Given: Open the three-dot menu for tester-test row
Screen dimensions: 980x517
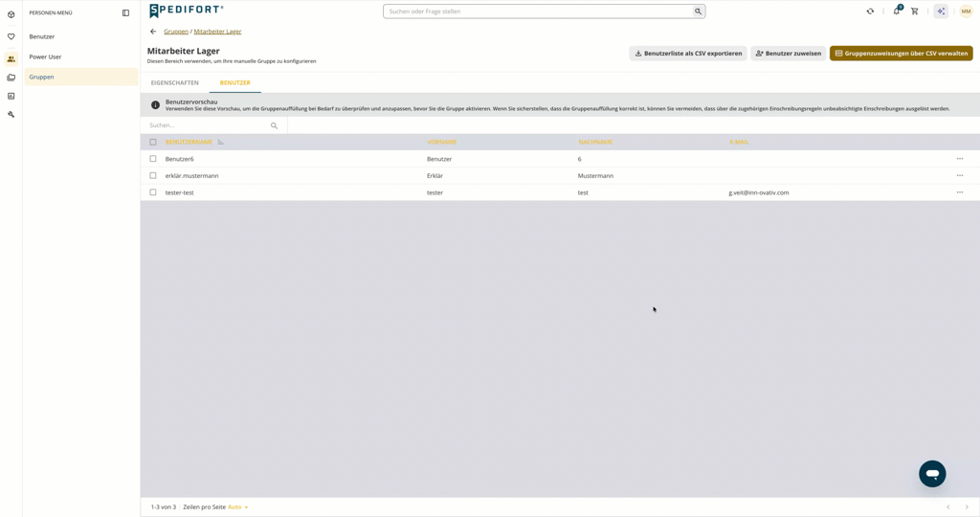Looking at the screenshot, I should click(x=959, y=192).
